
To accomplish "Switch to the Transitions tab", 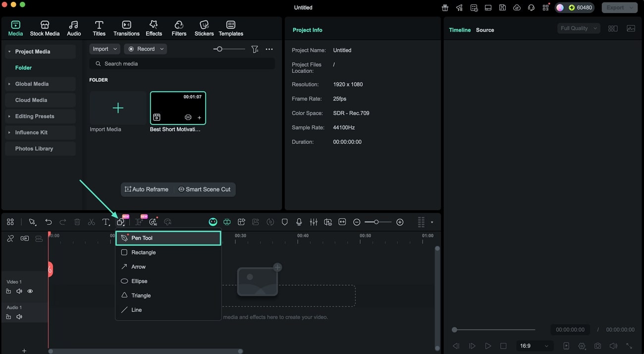I will 126,28.
